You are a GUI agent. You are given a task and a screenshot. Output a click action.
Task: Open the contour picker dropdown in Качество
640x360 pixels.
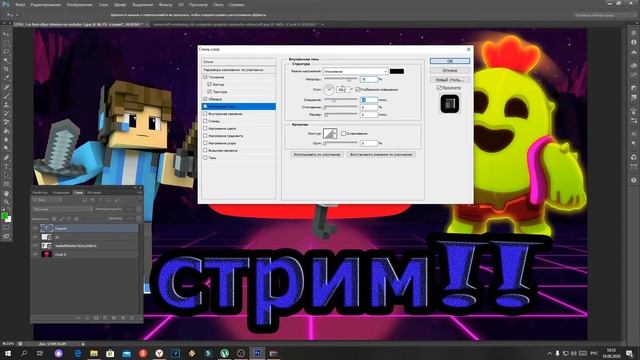click(336, 133)
